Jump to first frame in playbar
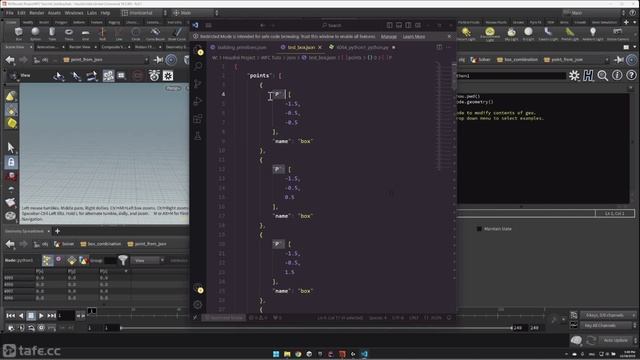640x360 pixels. (11, 316)
